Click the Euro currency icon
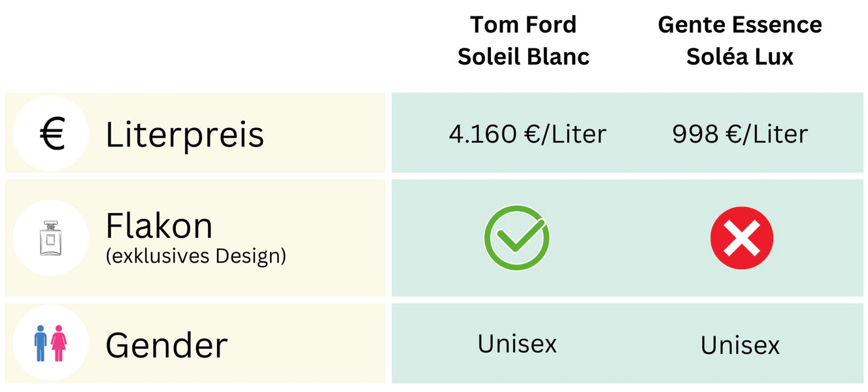Image resolution: width=868 pixels, height=392 pixels. point(51,134)
